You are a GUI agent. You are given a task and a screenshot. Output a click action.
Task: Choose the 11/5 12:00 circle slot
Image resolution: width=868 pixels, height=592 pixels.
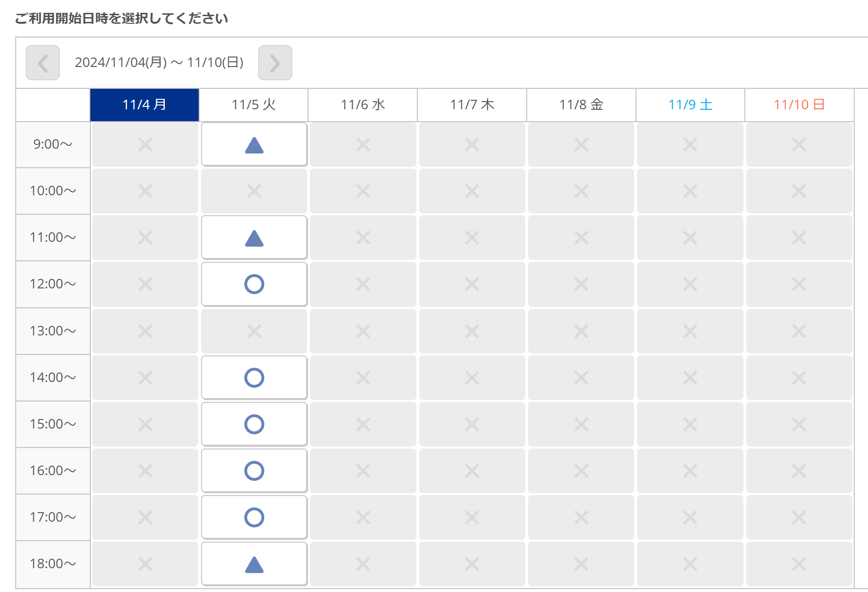pyautogui.click(x=254, y=284)
